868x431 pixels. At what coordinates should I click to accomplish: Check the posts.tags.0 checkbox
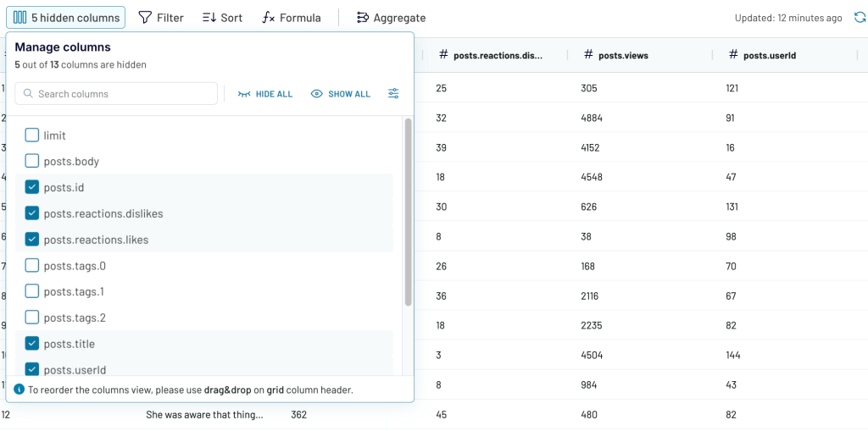point(32,266)
